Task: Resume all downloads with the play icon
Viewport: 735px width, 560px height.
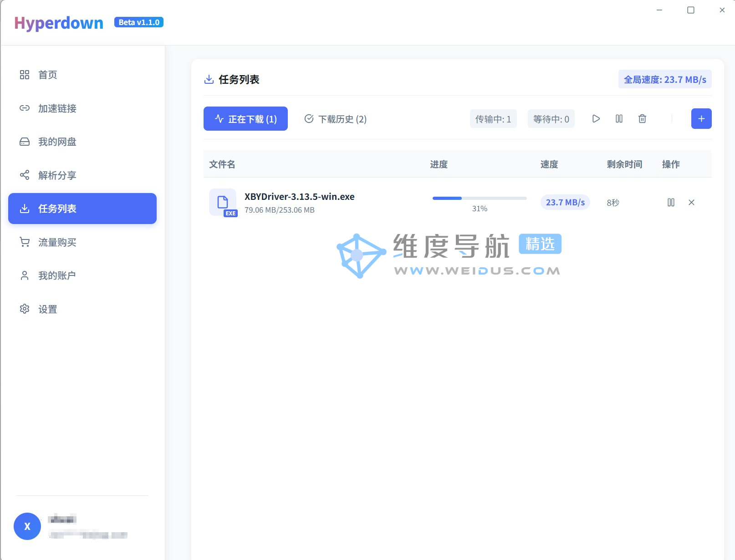Action: tap(596, 118)
